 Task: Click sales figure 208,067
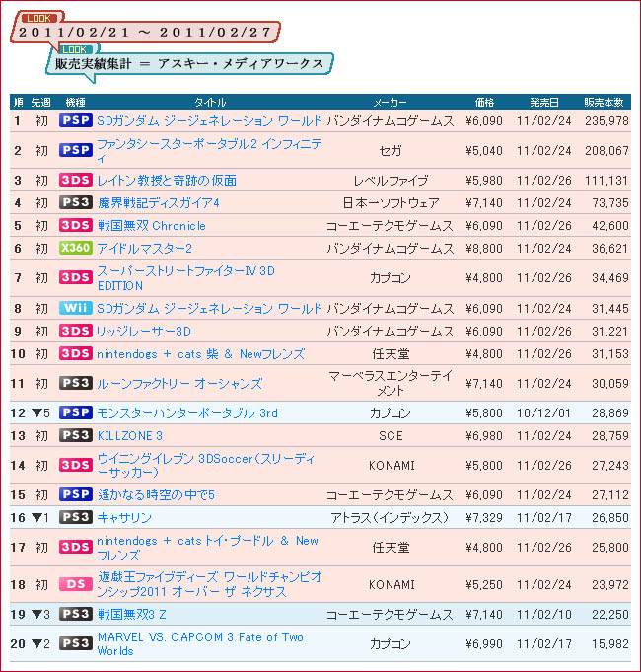click(606, 151)
